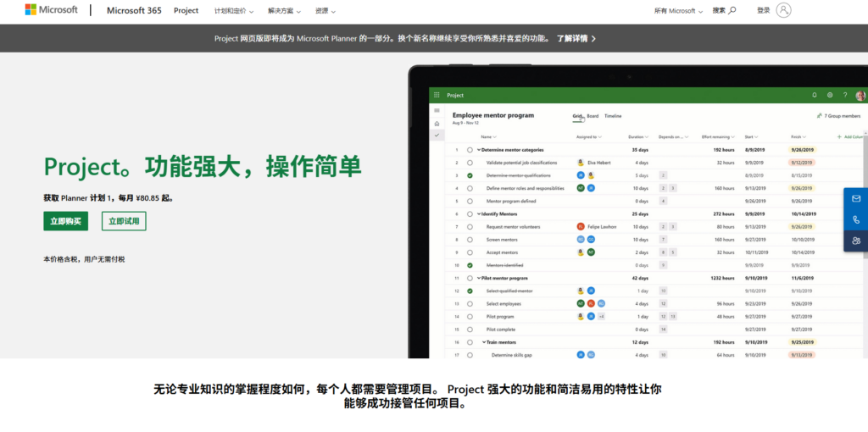868x432 pixels.
Task: Switch to the Board tab
Action: point(593,116)
